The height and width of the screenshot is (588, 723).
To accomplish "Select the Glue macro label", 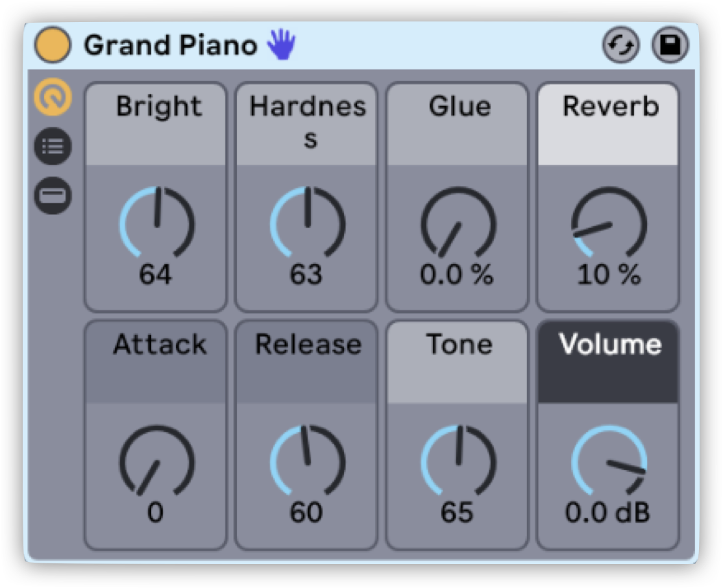I will coord(460,106).
